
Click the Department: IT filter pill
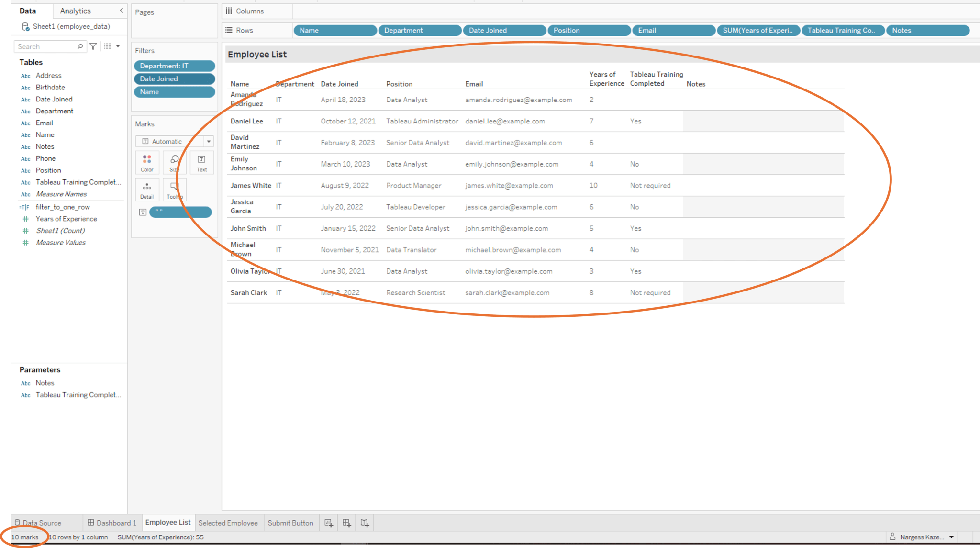tap(174, 66)
